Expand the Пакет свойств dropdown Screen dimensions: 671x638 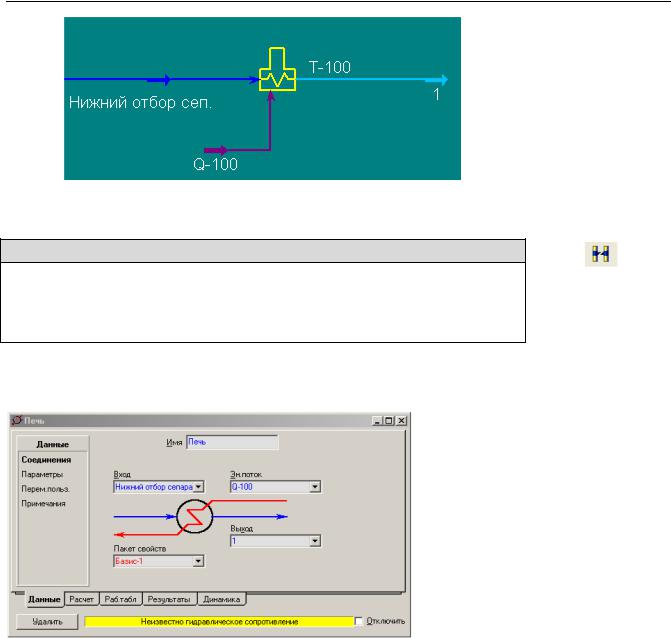pyautogui.click(x=198, y=561)
